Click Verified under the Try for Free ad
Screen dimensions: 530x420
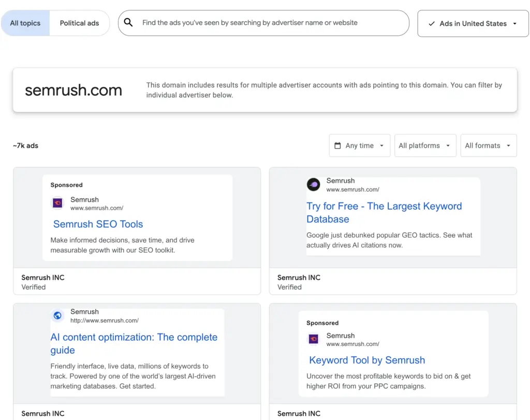click(x=289, y=287)
